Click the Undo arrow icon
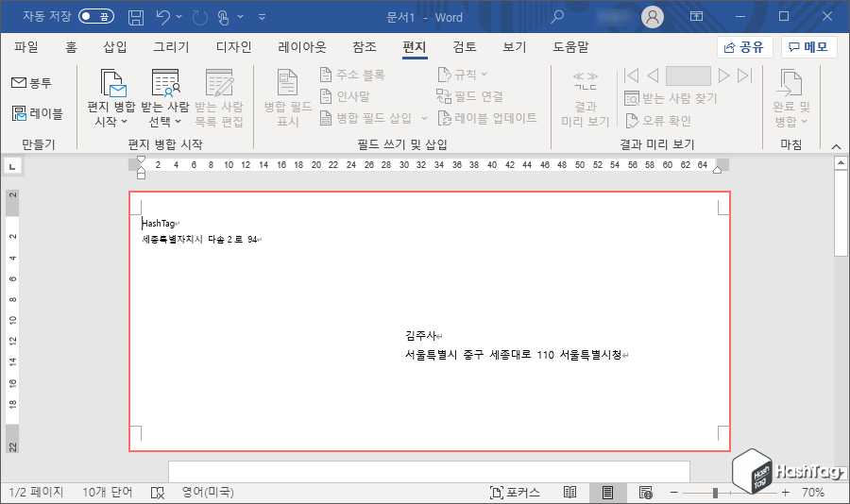 pyautogui.click(x=163, y=17)
